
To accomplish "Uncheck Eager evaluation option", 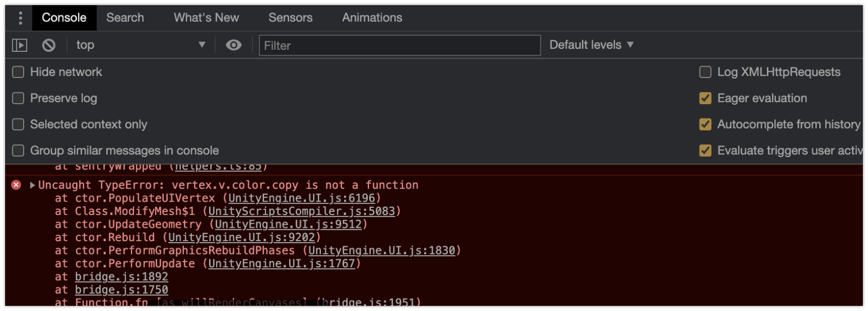I will [x=705, y=98].
